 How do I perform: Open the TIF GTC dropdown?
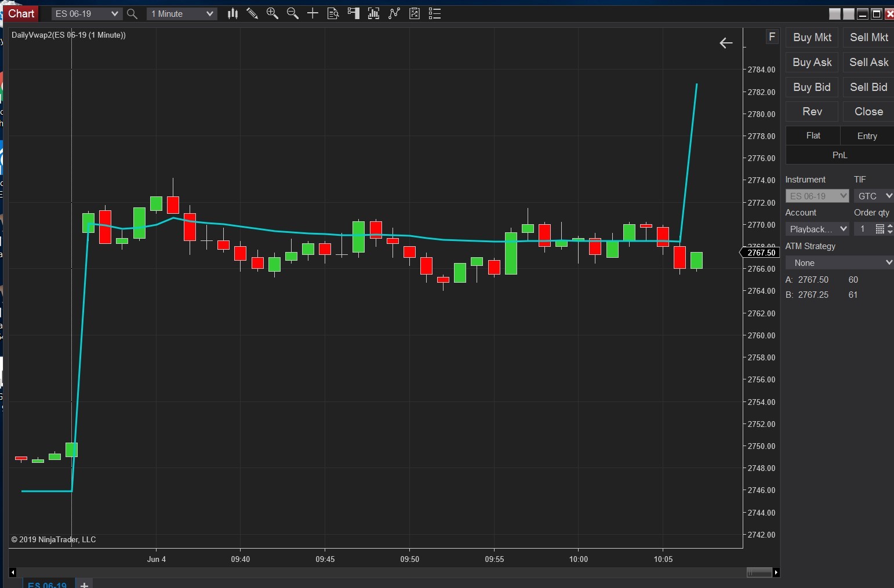[x=874, y=196]
